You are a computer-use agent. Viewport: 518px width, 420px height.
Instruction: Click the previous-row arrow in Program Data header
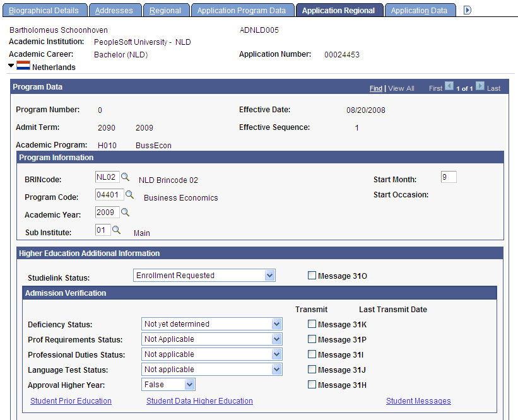tap(449, 86)
